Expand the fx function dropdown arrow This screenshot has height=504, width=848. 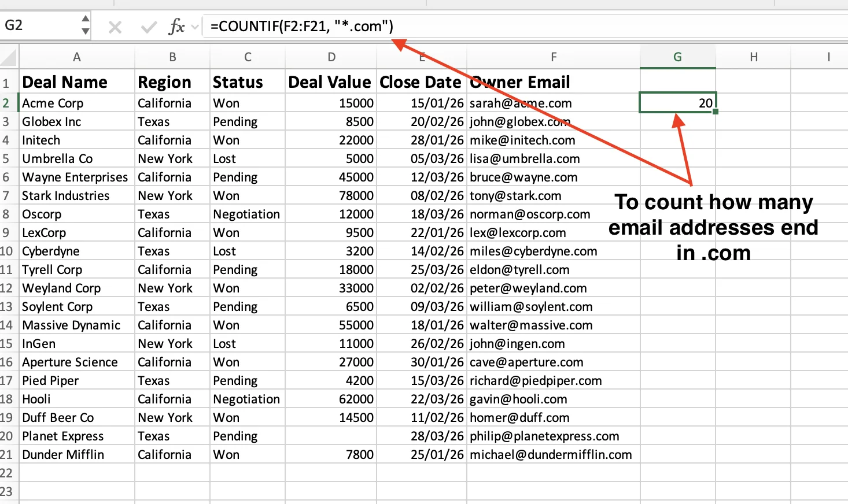195,27
